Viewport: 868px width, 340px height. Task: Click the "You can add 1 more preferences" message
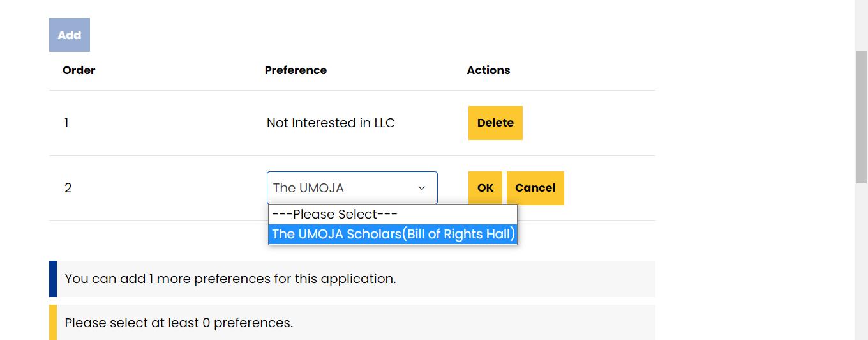click(230, 279)
